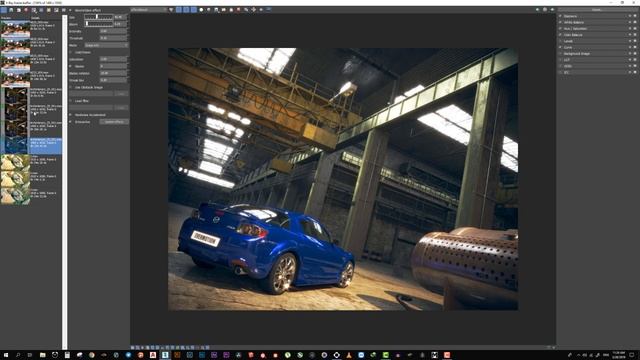
Task: Click the Update effects button
Action: click(x=114, y=122)
